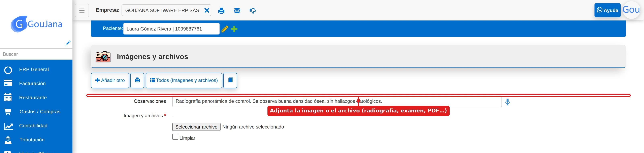Click the Restaurante calendar icon
This screenshot has height=153, width=644.
(x=8, y=97)
